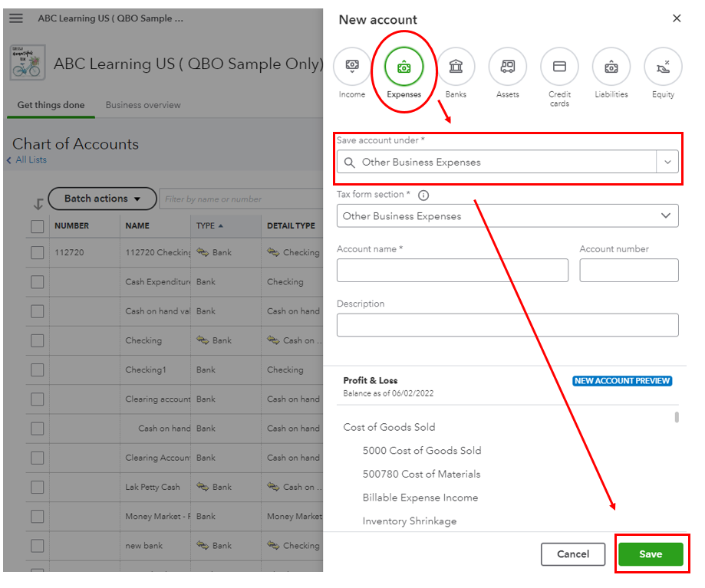Mark checkbox for Clearing account row
Viewport: 705px width, 588px height.
[38, 399]
